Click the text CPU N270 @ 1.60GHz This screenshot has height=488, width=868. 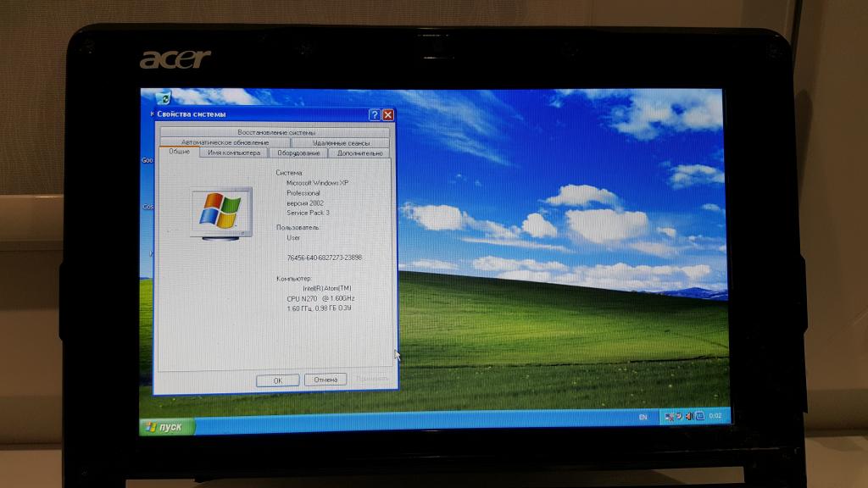pos(320,299)
